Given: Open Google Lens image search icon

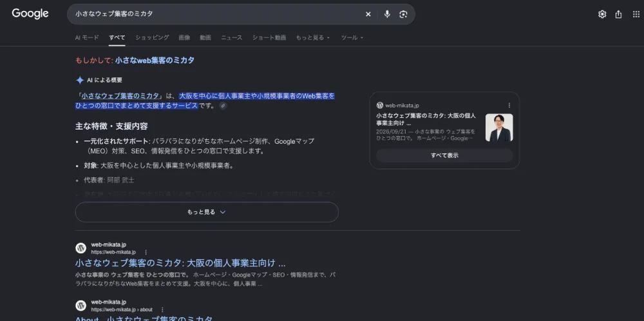Looking at the screenshot, I should (403, 14).
